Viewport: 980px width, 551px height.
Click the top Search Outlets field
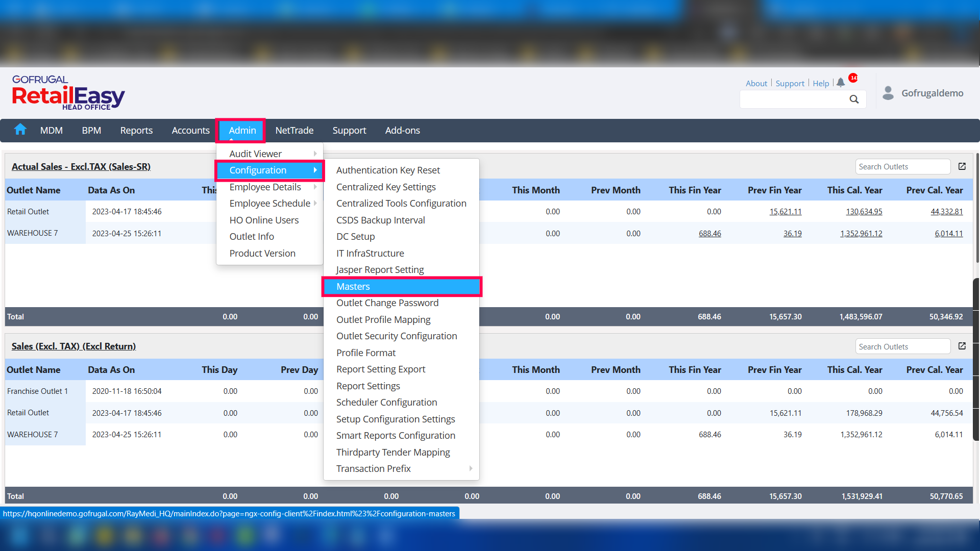pyautogui.click(x=902, y=166)
